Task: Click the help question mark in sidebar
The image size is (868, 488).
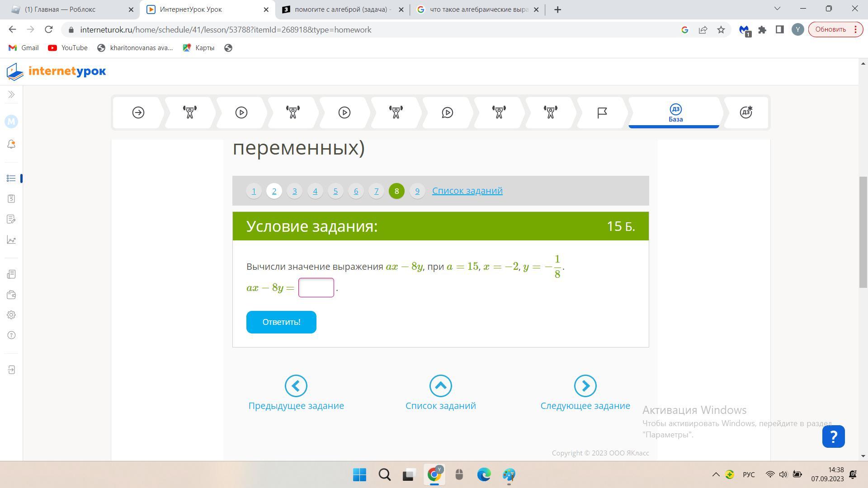Action: [x=11, y=335]
